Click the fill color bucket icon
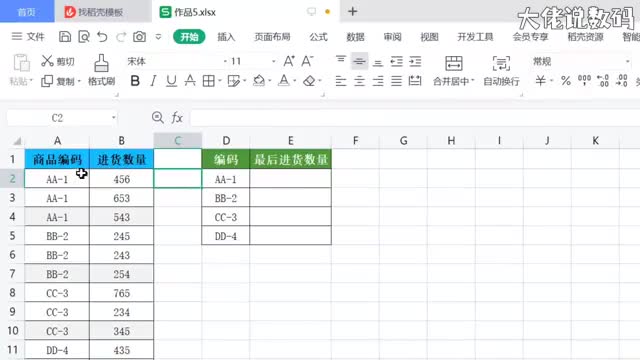640x360 pixels. [258, 81]
